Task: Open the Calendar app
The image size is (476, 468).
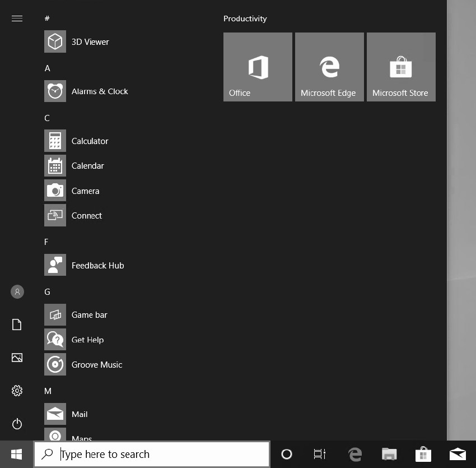Action: (87, 165)
